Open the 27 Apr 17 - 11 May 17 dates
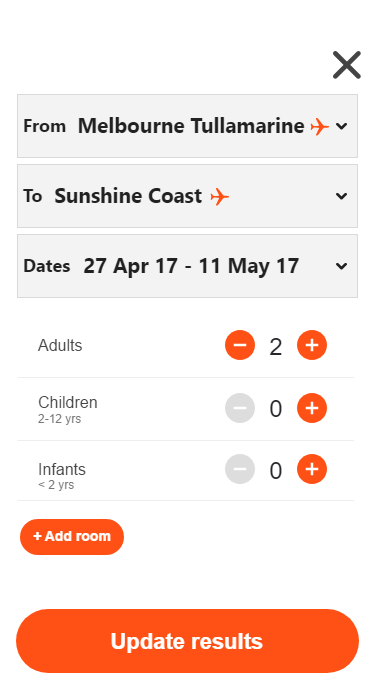Screen dimensions: 375x692 tap(188, 266)
